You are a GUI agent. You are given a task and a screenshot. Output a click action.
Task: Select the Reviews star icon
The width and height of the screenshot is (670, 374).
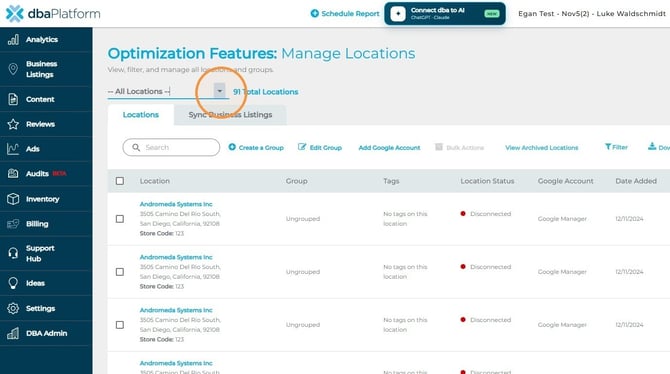pos(13,124)
